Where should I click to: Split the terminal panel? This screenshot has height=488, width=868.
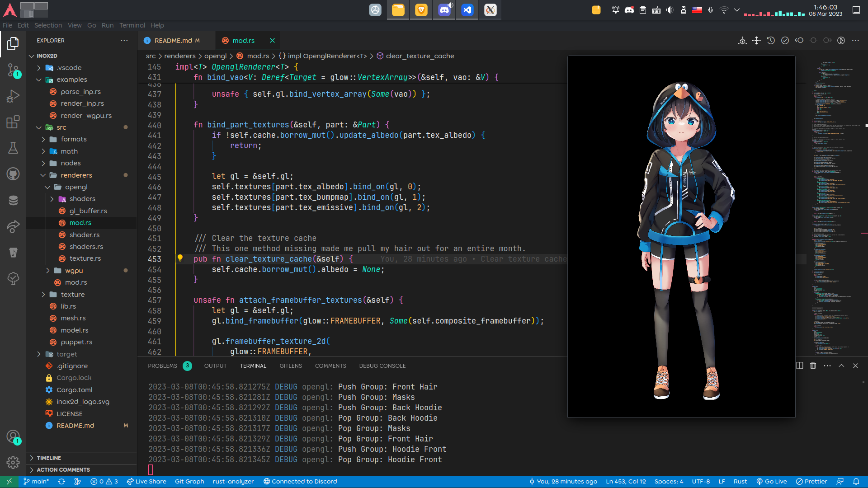coord(799,366)
